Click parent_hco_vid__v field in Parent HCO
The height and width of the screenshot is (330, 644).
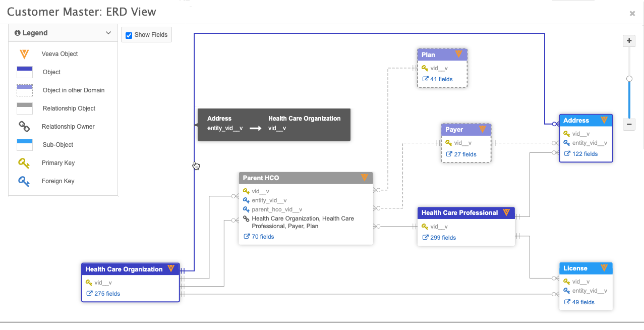pyautogui.click(x=277, y=209)
